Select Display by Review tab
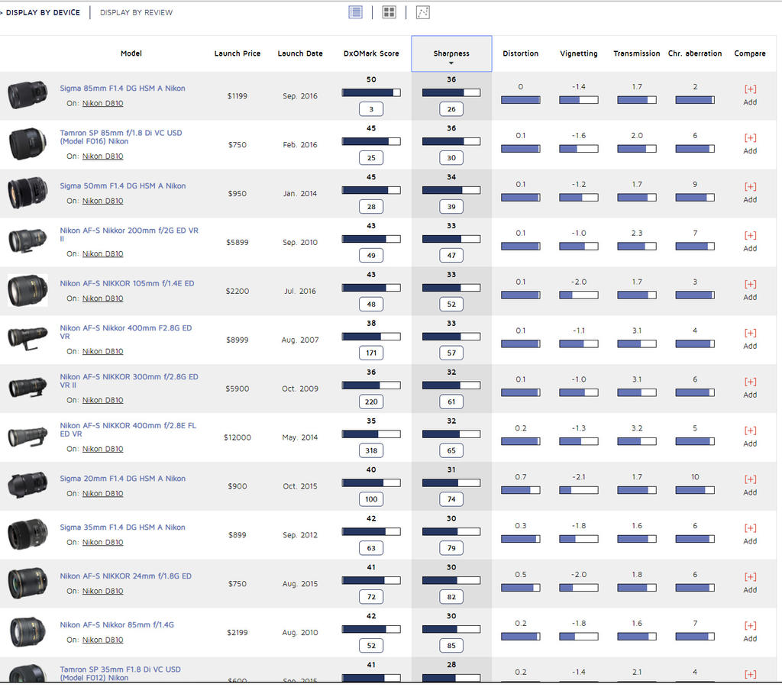The width and height of the screenshot is (782, 700). tap(136, 12)
